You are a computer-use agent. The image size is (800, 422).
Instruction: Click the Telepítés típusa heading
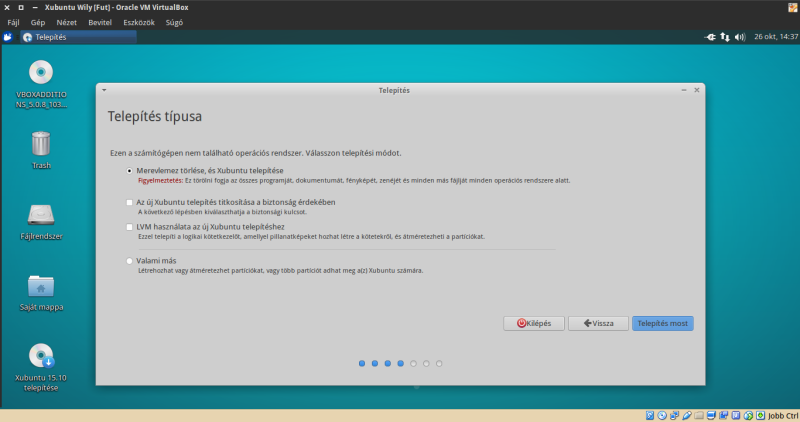155,116
